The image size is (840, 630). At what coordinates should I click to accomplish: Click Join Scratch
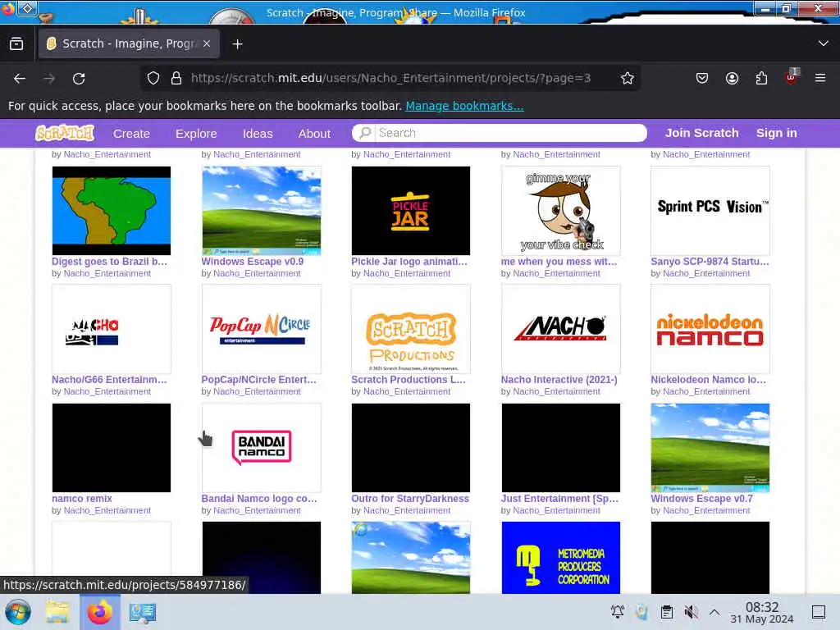click(702, 133)
